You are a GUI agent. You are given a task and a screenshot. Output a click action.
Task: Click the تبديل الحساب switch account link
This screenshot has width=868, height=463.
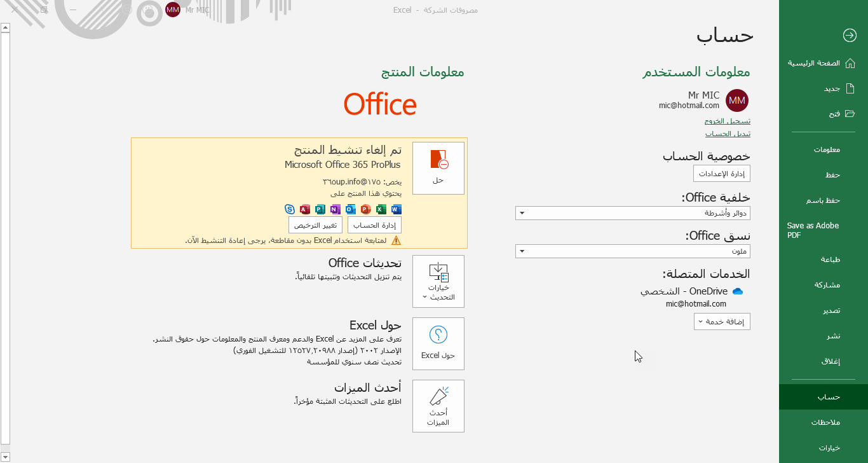728,134
